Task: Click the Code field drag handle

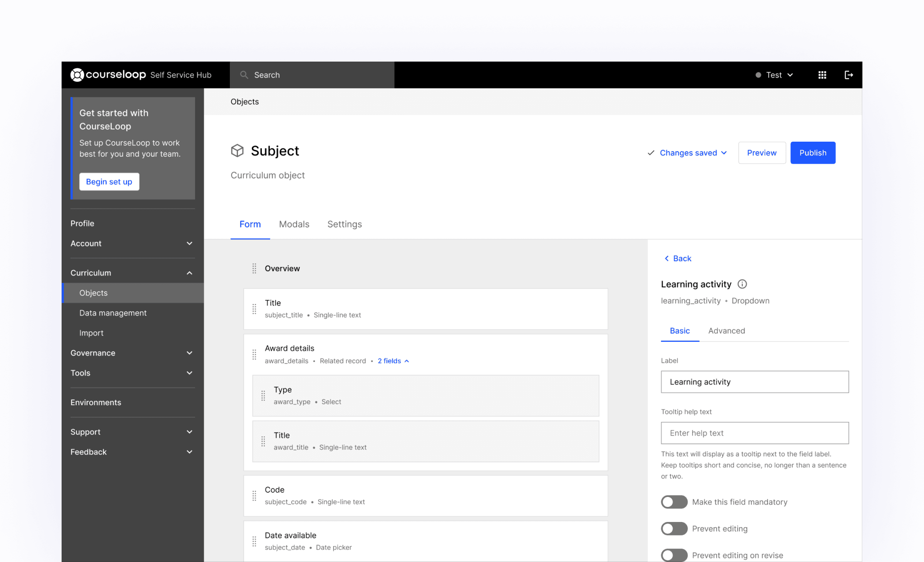Action: click(x=254, y=496)
